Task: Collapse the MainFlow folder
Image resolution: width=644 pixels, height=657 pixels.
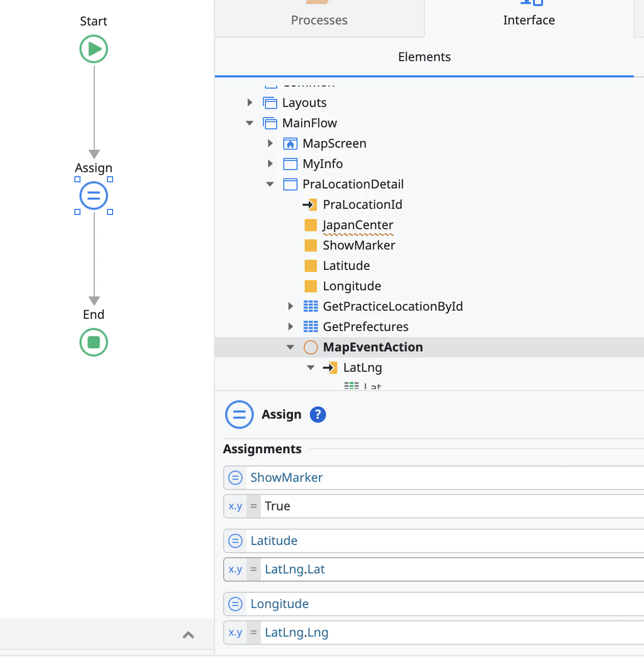Action: 250,123
